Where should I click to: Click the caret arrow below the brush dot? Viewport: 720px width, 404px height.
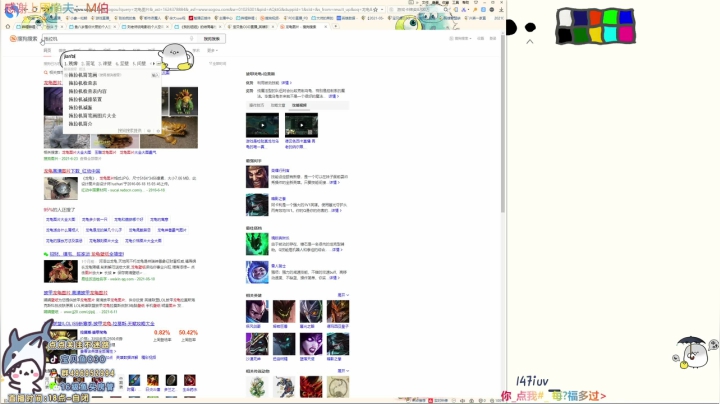coord(530,41)
